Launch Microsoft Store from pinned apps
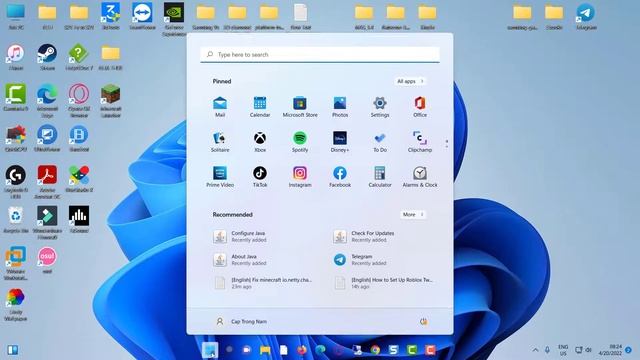This screenshot has height=360, width=640. click(300, 107)
